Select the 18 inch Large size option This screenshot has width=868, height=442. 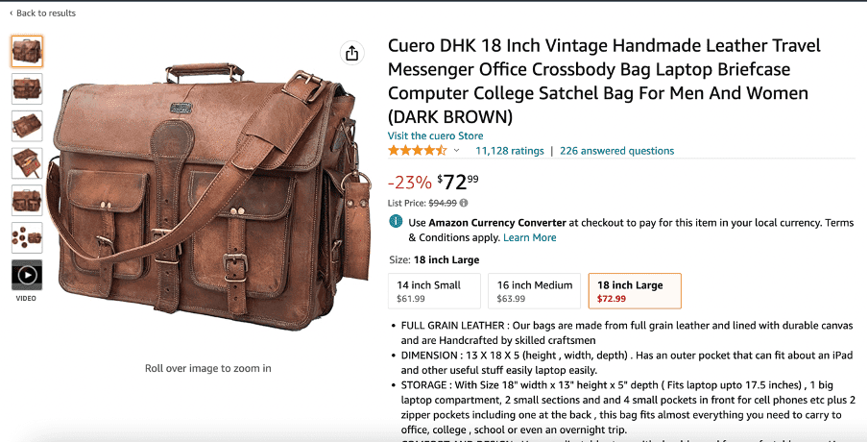pos(635,291)
